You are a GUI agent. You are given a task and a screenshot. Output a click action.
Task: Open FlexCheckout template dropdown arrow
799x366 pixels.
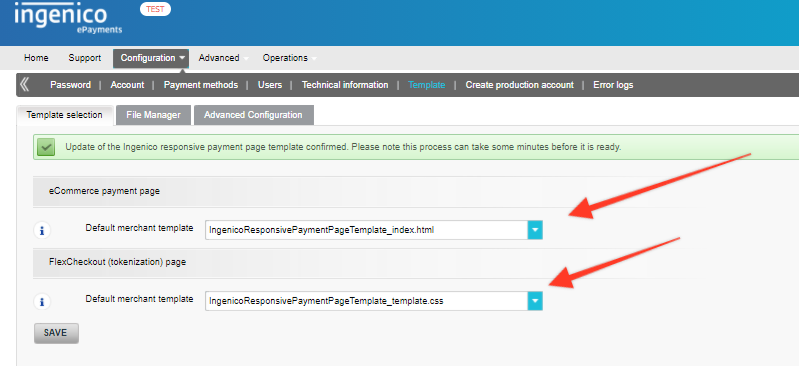(x=535, y=301)
